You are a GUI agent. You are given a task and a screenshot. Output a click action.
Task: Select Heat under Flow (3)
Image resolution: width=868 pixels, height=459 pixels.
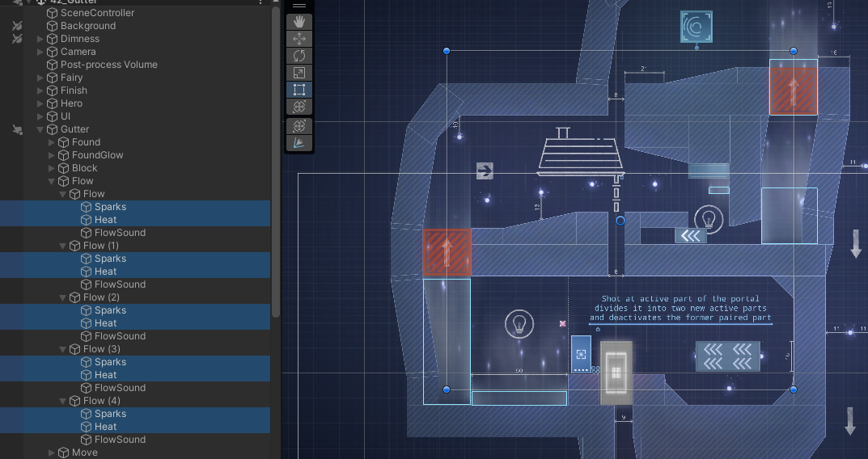point(105,375)
